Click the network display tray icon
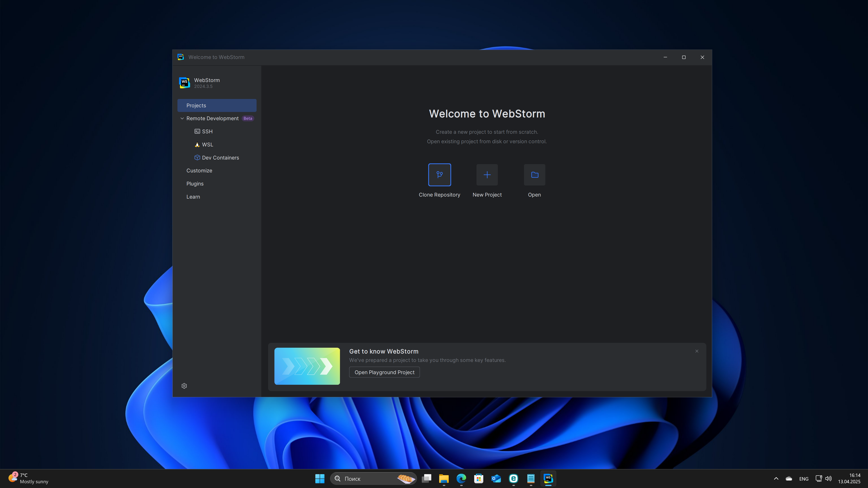The image size is (868, 488). (x=818, y=478)
